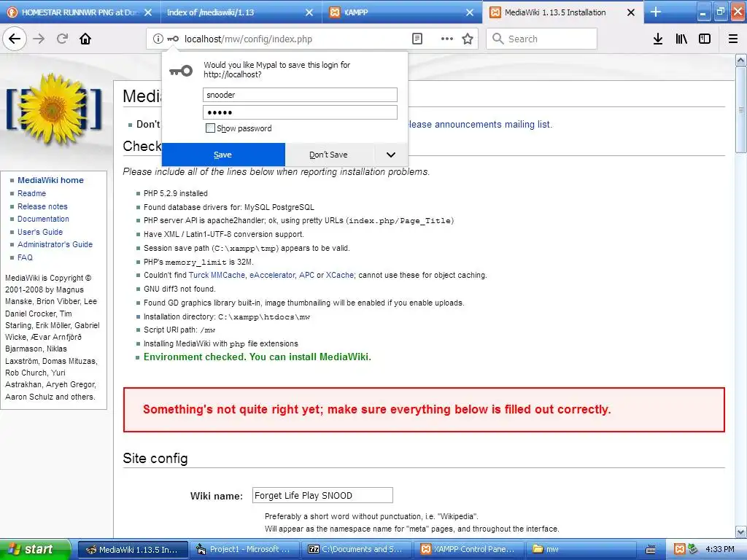
Task: Click 'Environment checked. You can install MediaWiki.'
Action: coord(258,357)
